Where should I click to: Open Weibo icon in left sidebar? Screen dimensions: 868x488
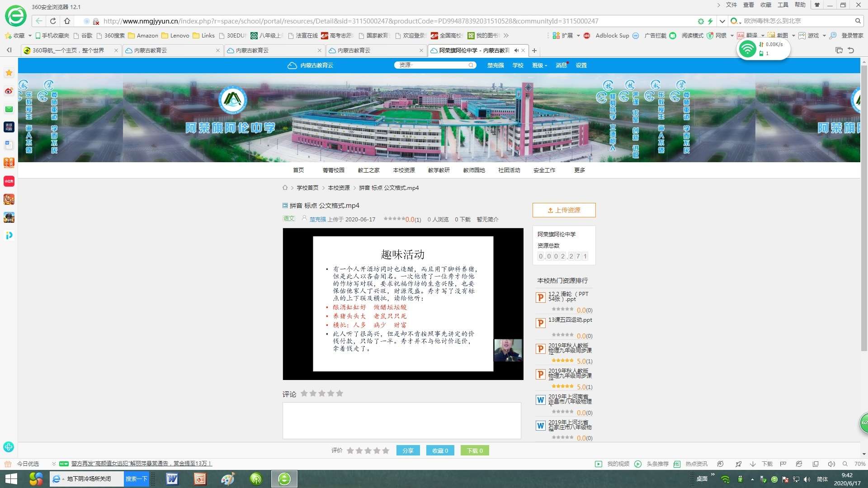[9, 91]
